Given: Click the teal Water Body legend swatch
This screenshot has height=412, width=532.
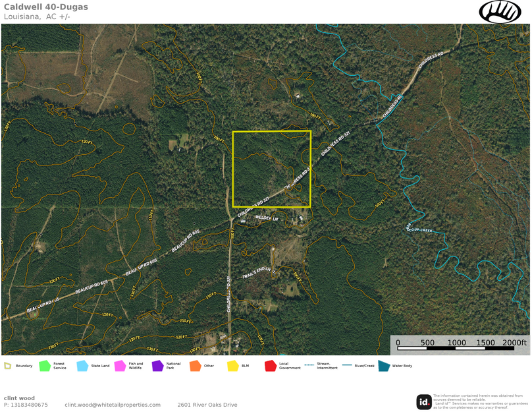Looking at the screenshot, I should click(384, 365).
